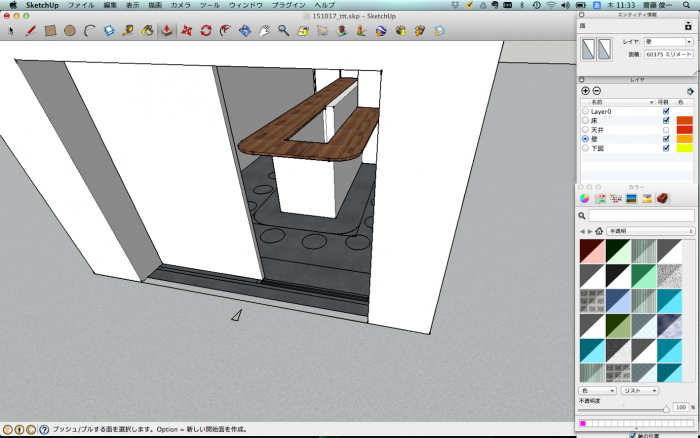Viewport: 700px width, 438px height.
Task: Choose the Pan hand tool
Action: (x=265, y=30)
